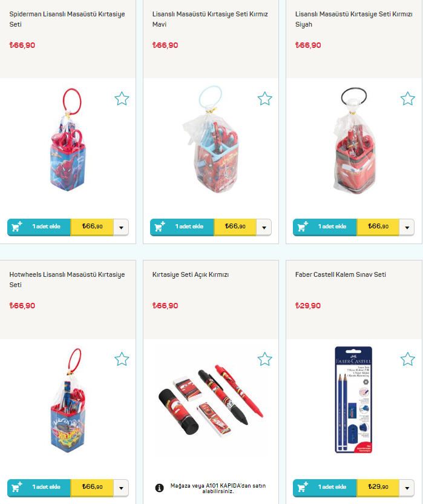Click cart icon for Kırmızı Siyah set
Screen dimensions: 423x504
pos(303,227)
